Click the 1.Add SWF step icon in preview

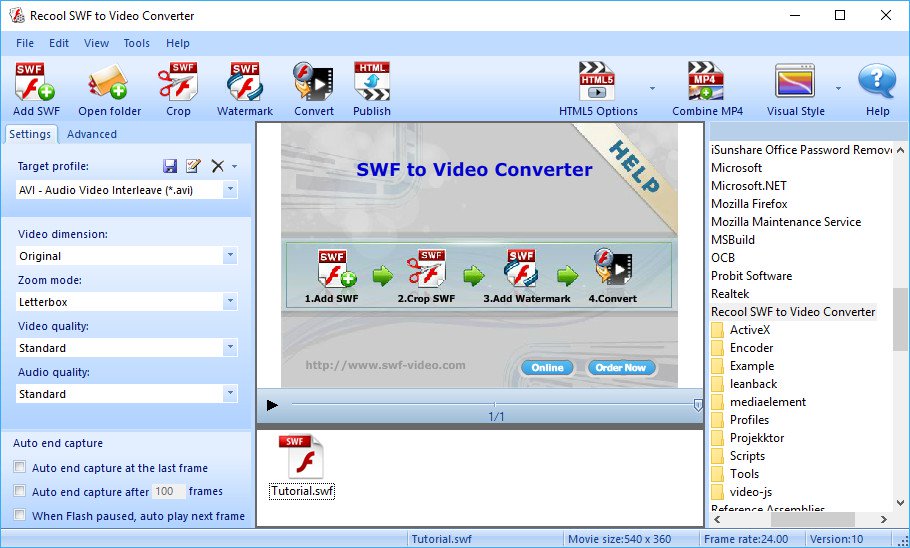click(x=335, y=268)
